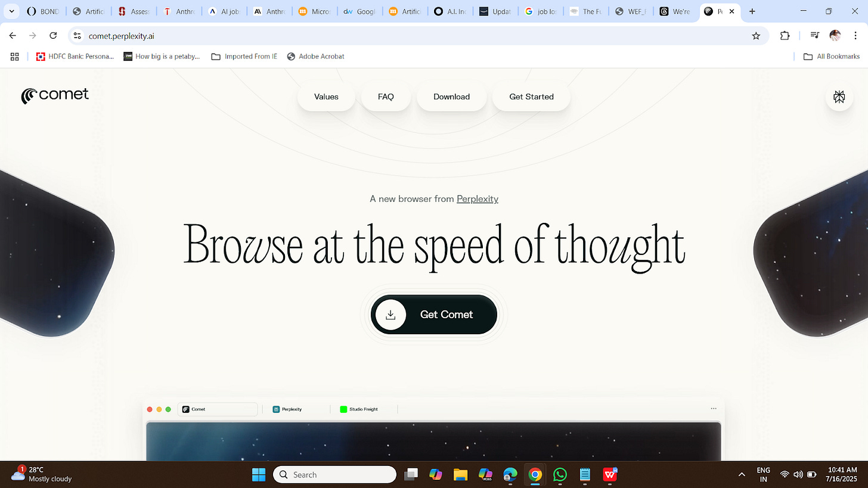Follow the Perplexity link in the tagline
Image resolution: width=868 pixels, height=488 pixels.
[478, 199]
